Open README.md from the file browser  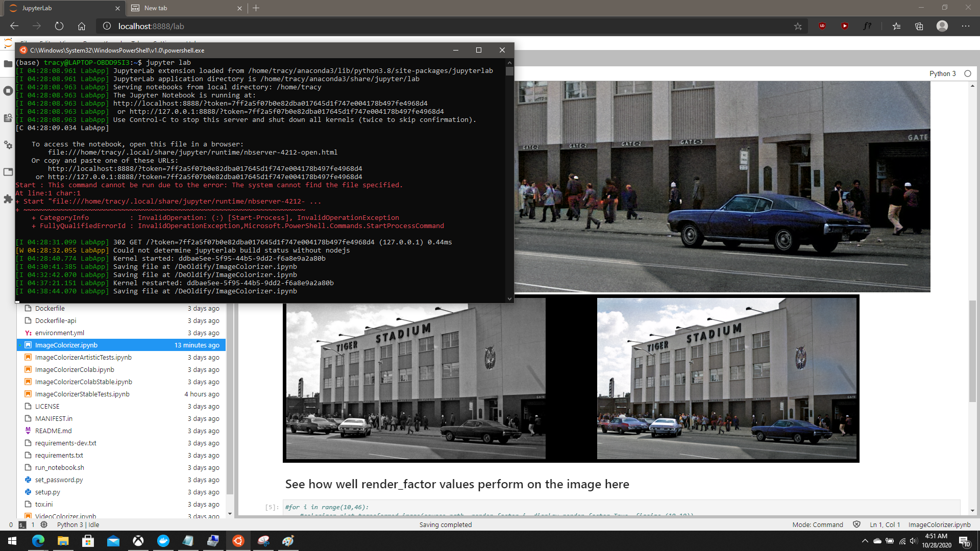click(x=53, y=431)
